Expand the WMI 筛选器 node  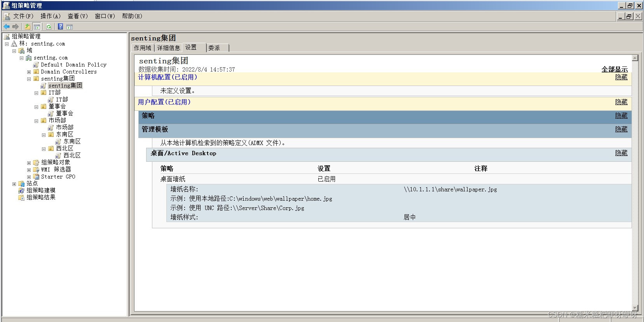[29, 170]
